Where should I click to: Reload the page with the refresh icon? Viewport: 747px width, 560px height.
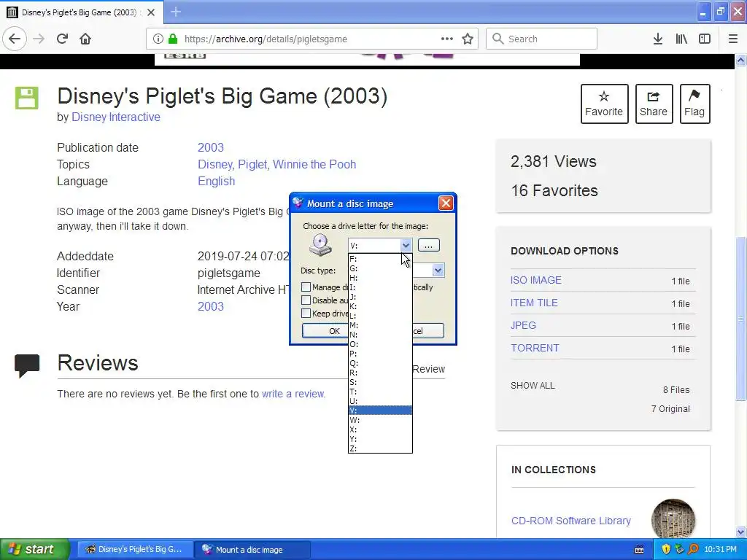click(63, 39)
